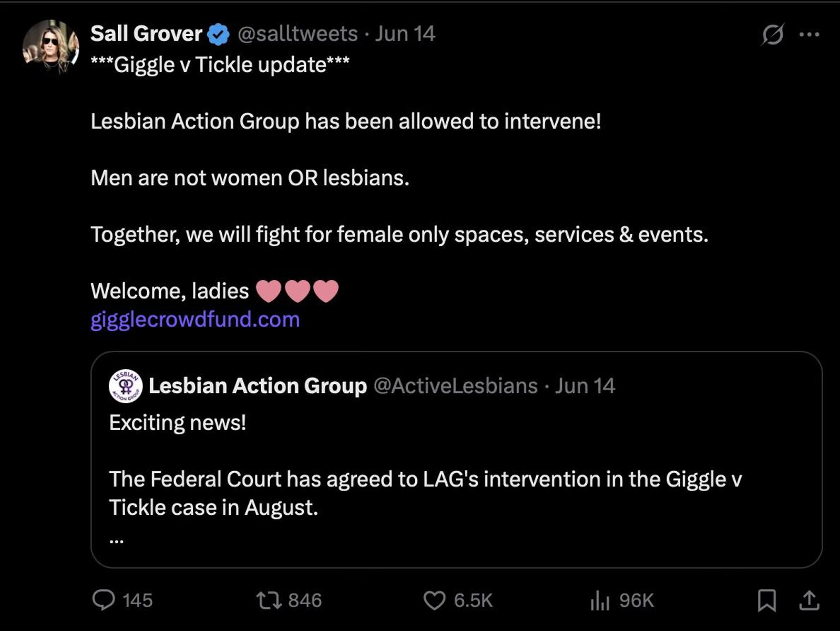Open Sall Grover's profile picture
Screen dimensions: 840x631
[51, 47]
